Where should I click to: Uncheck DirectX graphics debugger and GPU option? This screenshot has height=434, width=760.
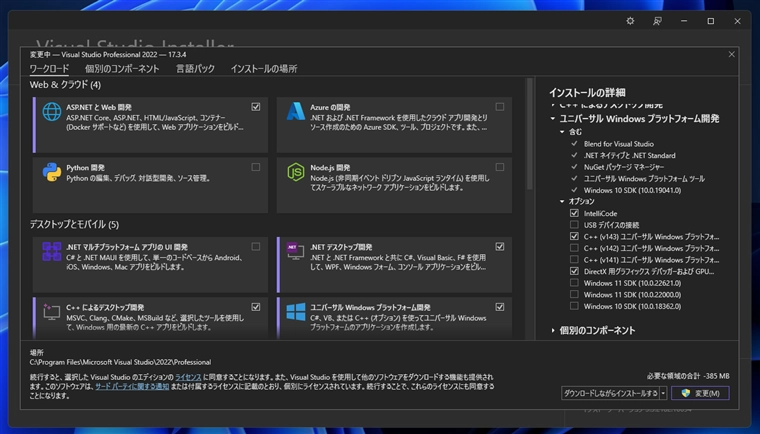pyautogui.click(x=574, y=272)
